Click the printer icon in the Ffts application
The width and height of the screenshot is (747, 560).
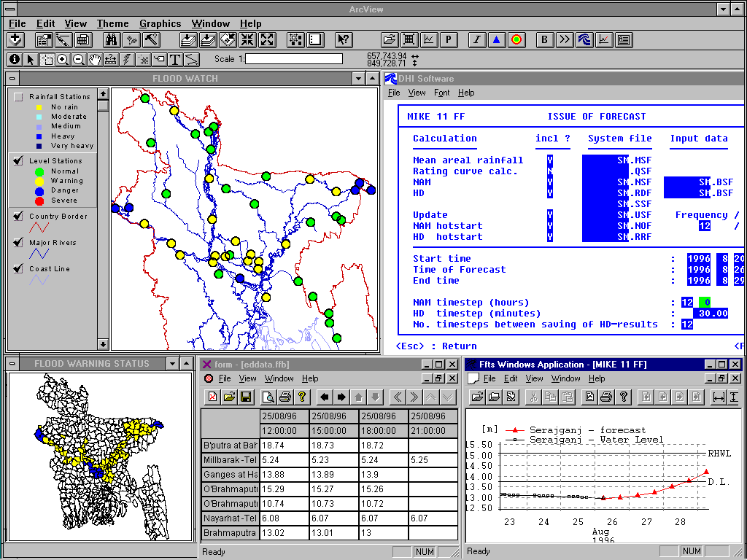point(606,397)
